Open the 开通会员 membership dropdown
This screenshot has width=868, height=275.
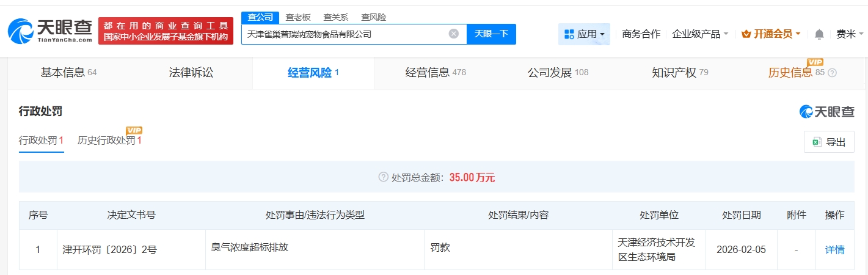click(x=770, y=34)
